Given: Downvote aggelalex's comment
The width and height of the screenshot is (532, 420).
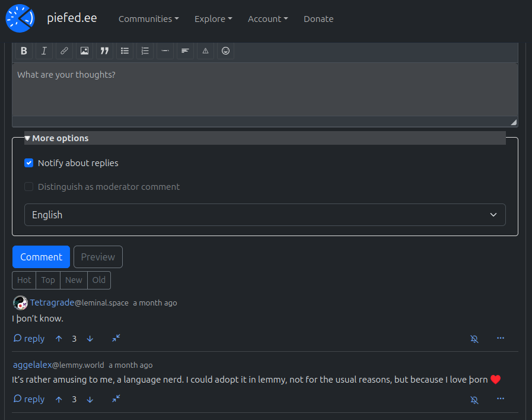Looking at the screenshot, I should (x=90, y=399).
